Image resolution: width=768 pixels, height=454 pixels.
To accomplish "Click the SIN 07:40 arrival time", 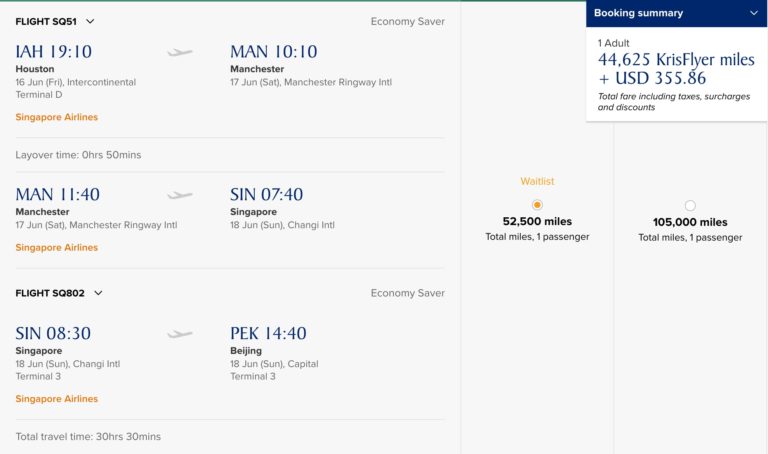I will 266,195.
